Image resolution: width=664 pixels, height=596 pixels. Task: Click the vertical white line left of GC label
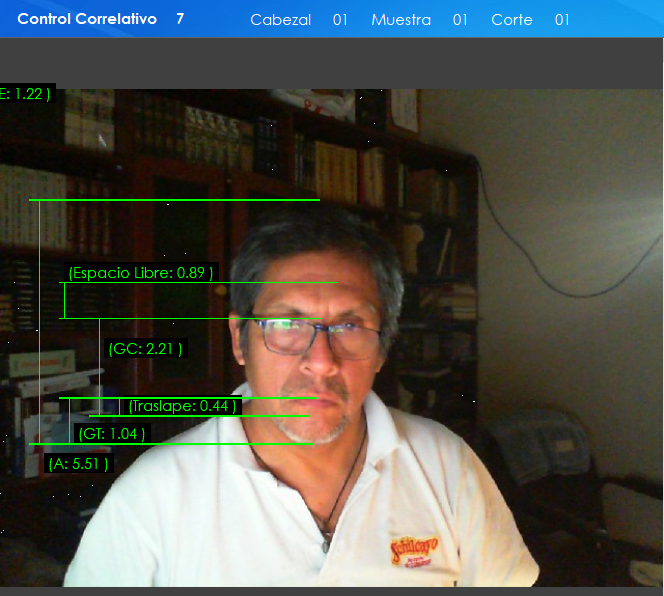[x=99, y=360]
